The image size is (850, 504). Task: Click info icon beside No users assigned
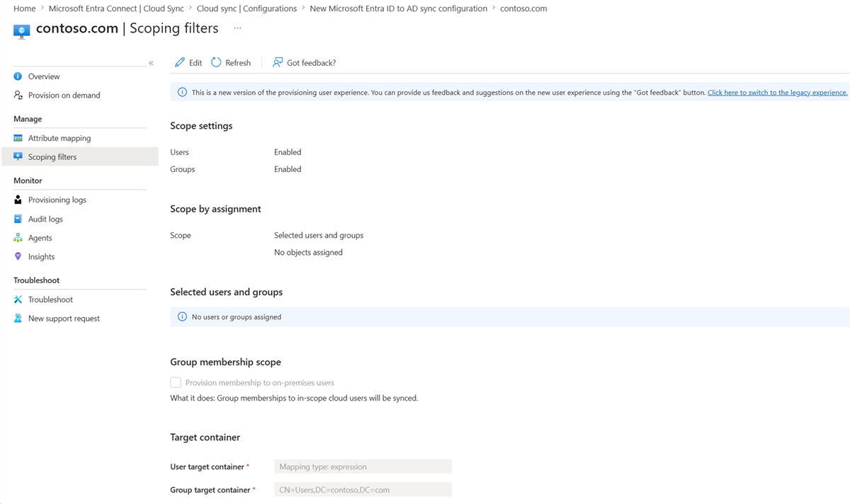(182, 316)
